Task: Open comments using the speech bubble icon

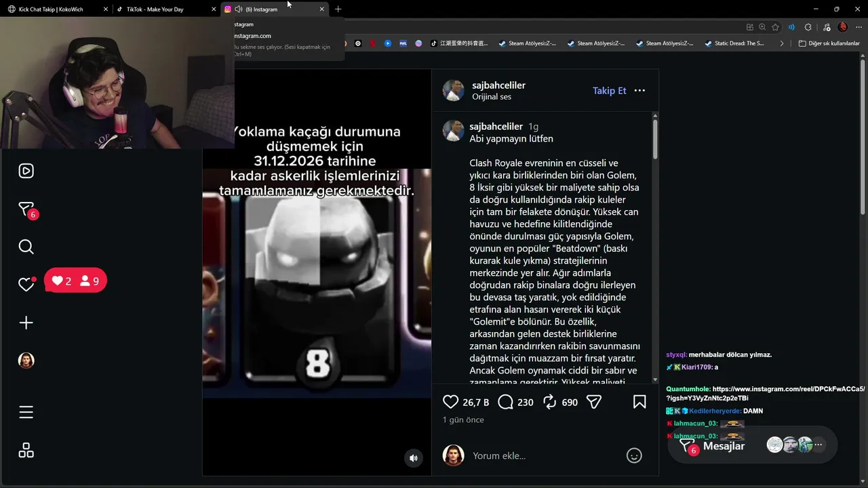Action: click(505, 402)
